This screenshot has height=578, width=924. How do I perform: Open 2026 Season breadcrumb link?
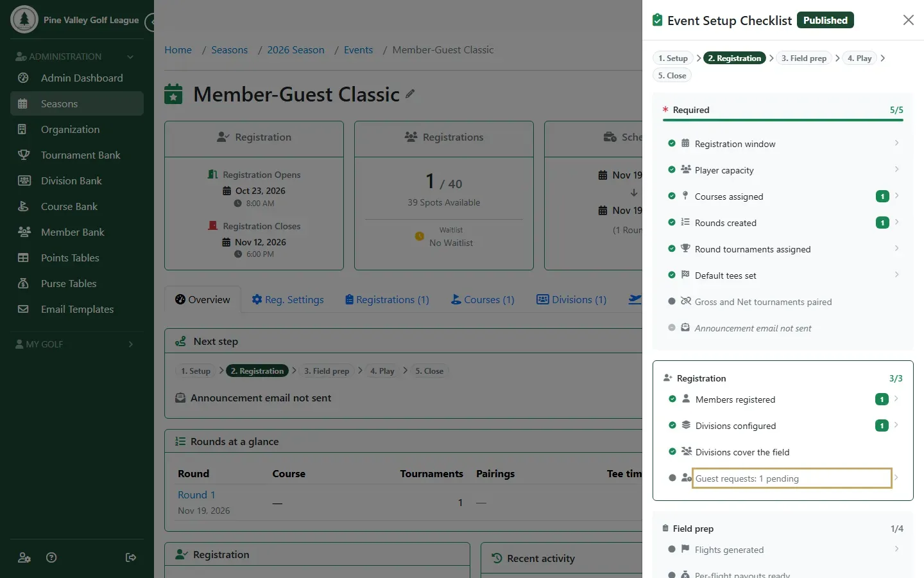296,50
